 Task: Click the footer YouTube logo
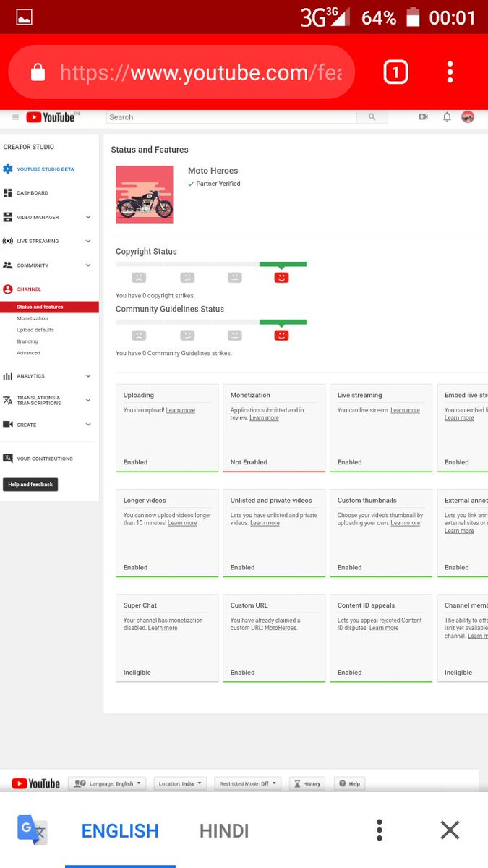point(36,783)
